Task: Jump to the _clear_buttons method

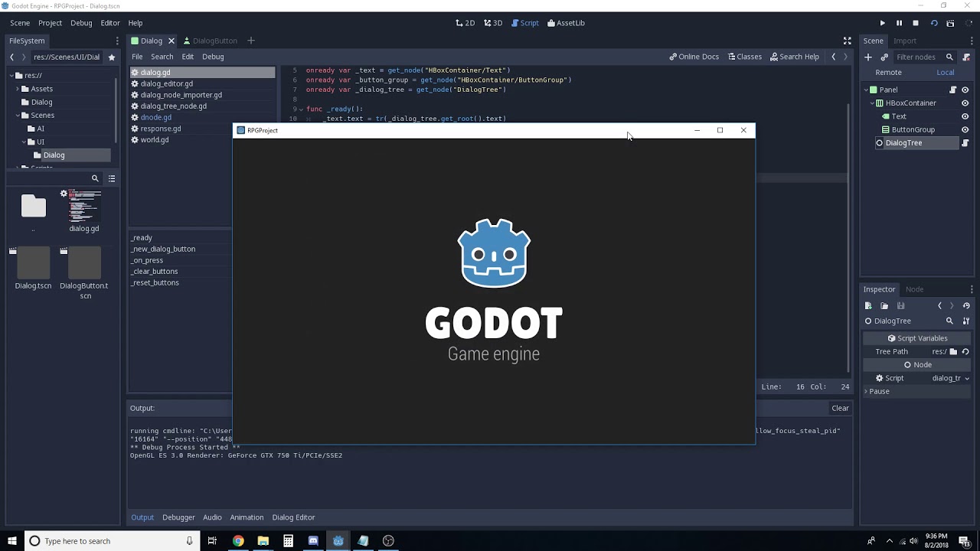Action: coord(155,271)
